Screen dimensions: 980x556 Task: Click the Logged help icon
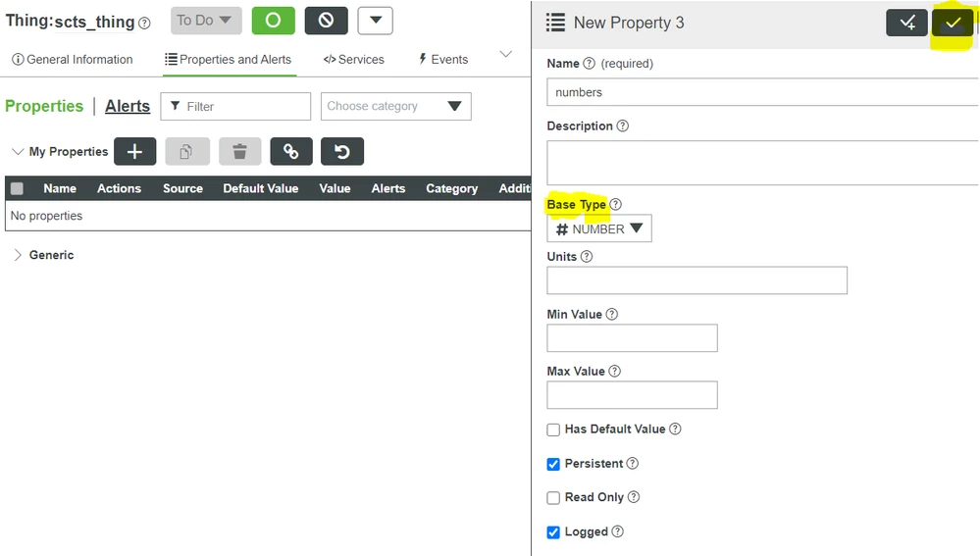click(617, 531)
